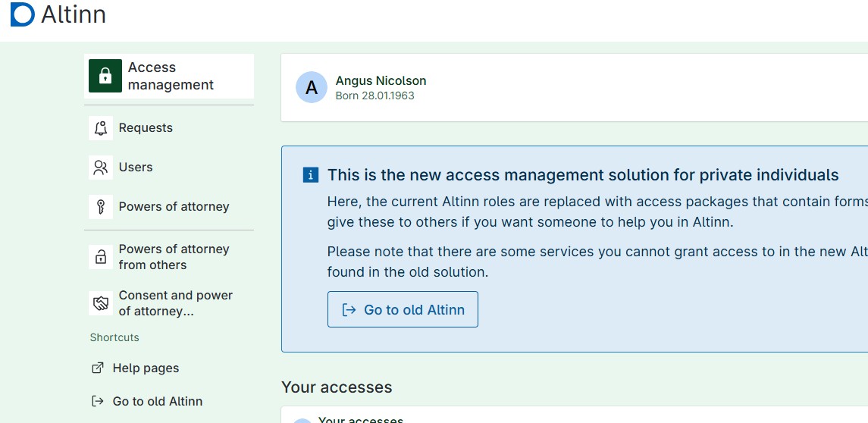Click the Altinn wordmark in the header
Image resolution: width=868 pixels, height=423 pixels.
[73, 14]
